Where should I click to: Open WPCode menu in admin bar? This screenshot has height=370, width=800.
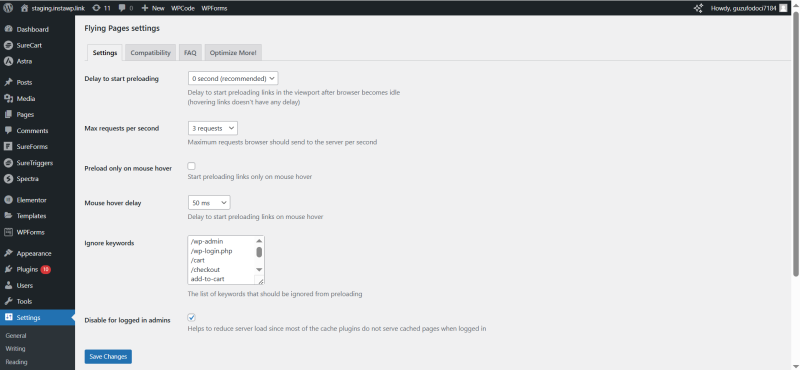tap(183, 8)
